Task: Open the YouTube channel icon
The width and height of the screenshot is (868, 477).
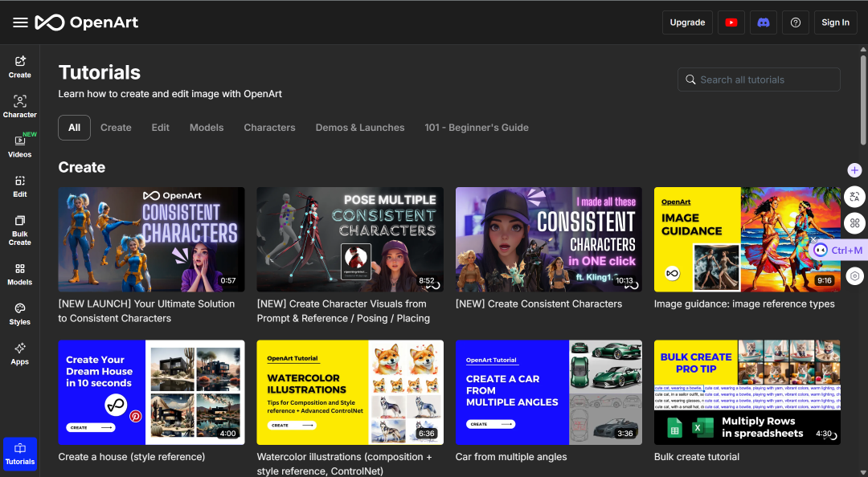Action: tap(731, 22)
